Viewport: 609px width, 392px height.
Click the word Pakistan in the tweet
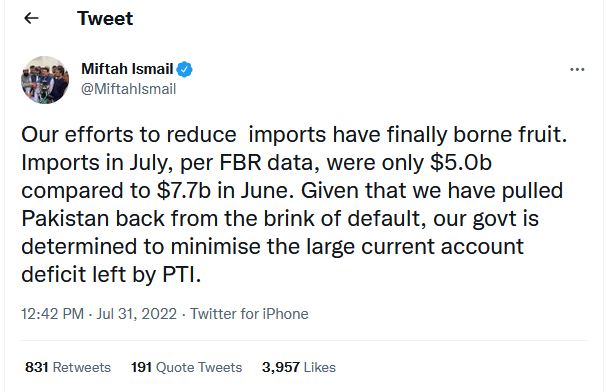pyautogui.click(x=65, y=219)
